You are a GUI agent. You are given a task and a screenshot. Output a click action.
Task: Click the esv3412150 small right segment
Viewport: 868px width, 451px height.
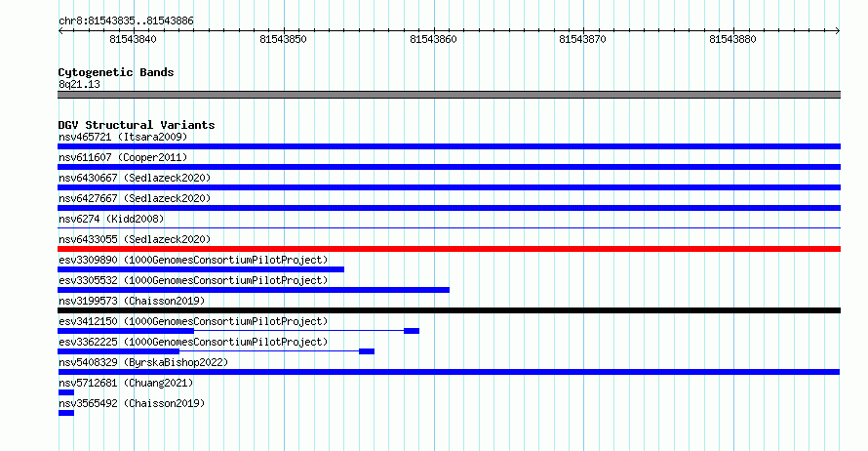coord(412,331)
